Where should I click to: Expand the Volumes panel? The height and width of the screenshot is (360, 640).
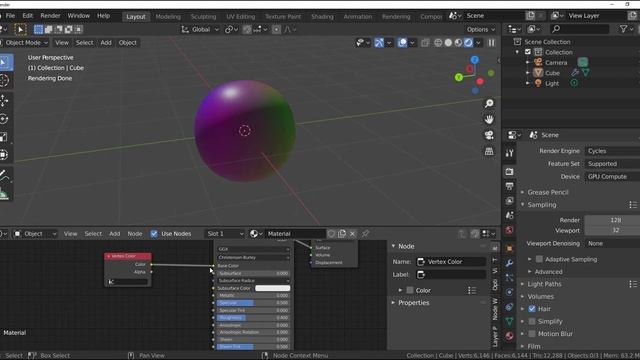click(540, 296)
